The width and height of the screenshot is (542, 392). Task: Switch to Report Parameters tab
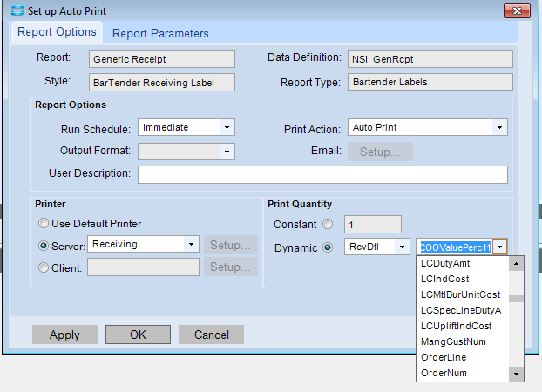160,33
